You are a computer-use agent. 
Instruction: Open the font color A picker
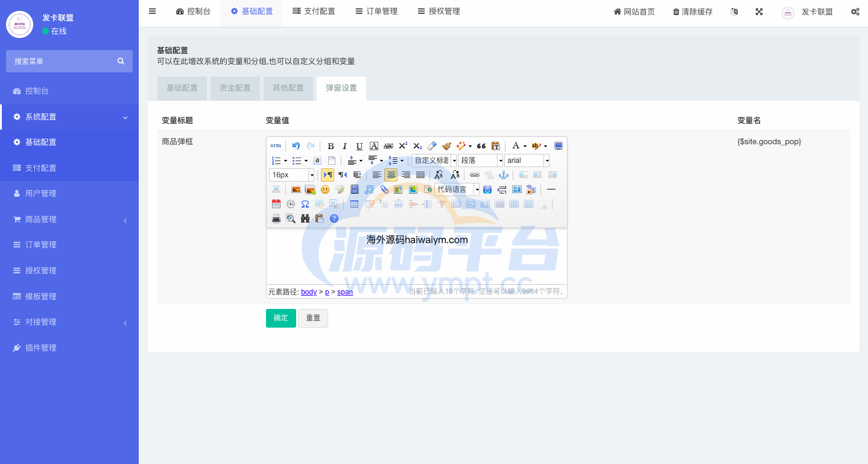pyautogui.click(x=515, y=146)
